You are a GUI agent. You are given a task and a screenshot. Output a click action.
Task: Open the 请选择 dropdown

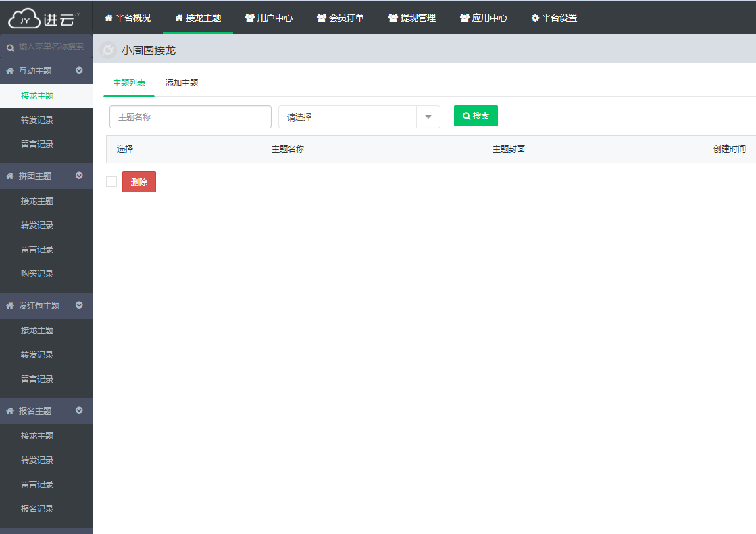tap(359, 117)
